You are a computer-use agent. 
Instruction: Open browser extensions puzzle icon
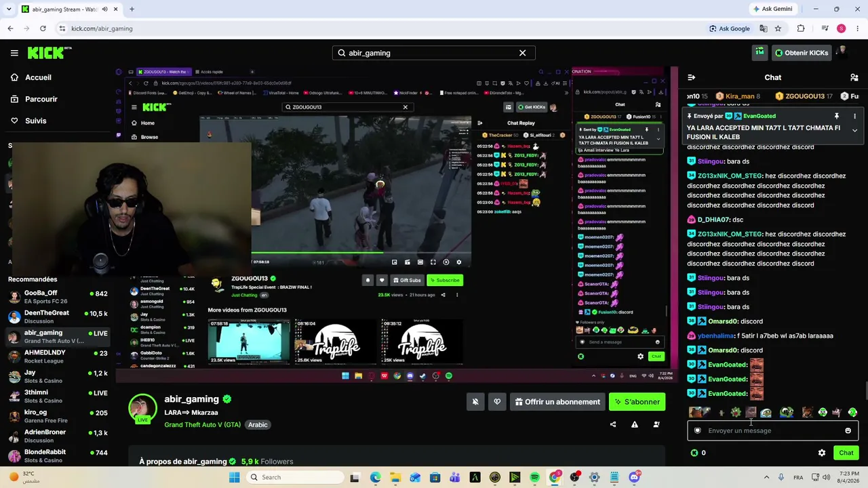[801, 28]
